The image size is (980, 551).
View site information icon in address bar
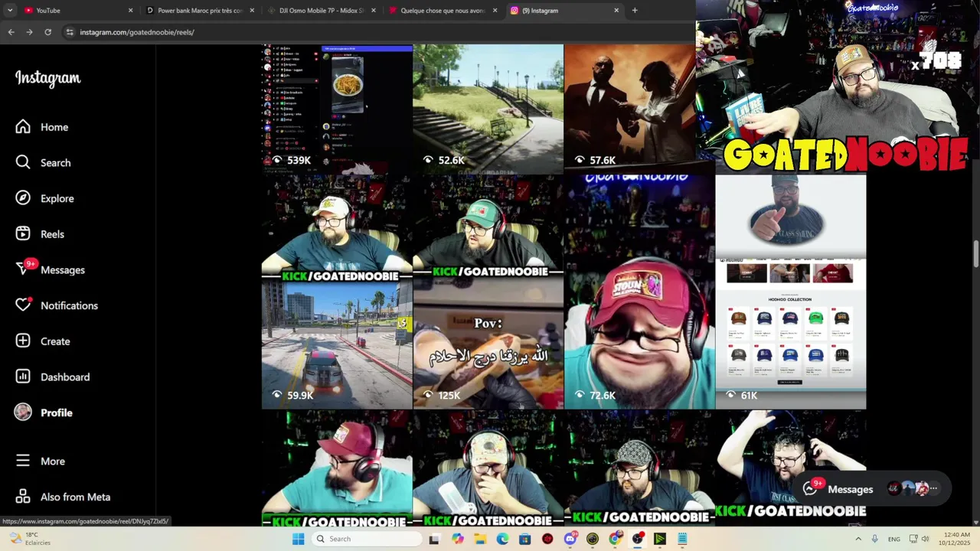click(x=70, y=32)
